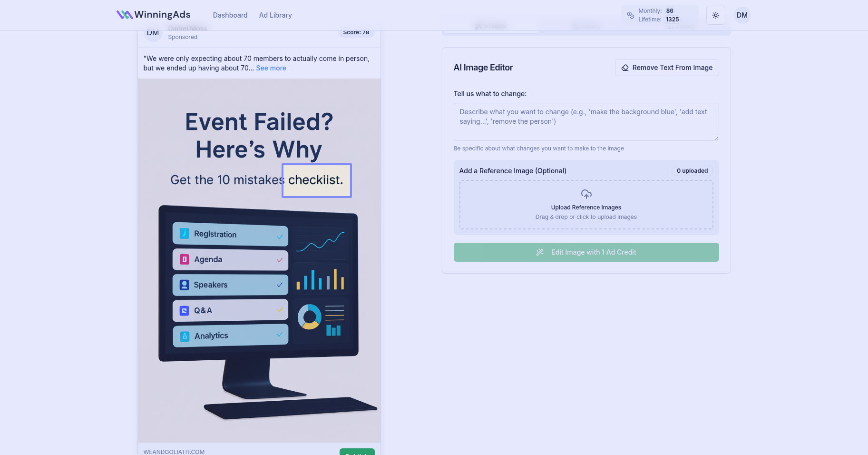Click the Monthly credits count 86
The width and height of the screenshot is (868, 455).
point(670,11)
